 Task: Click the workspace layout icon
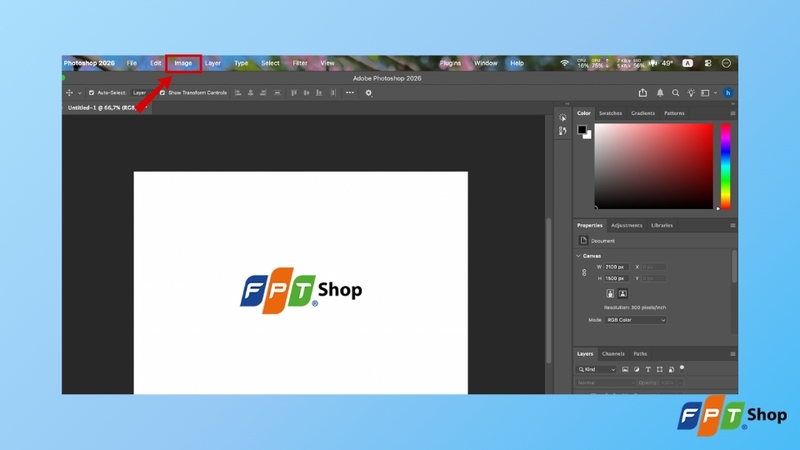[705, 93]
